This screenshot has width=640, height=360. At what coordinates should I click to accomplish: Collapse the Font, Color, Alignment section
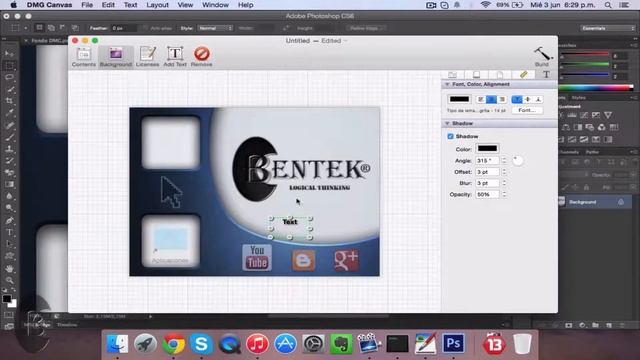[x=447, y=84]
